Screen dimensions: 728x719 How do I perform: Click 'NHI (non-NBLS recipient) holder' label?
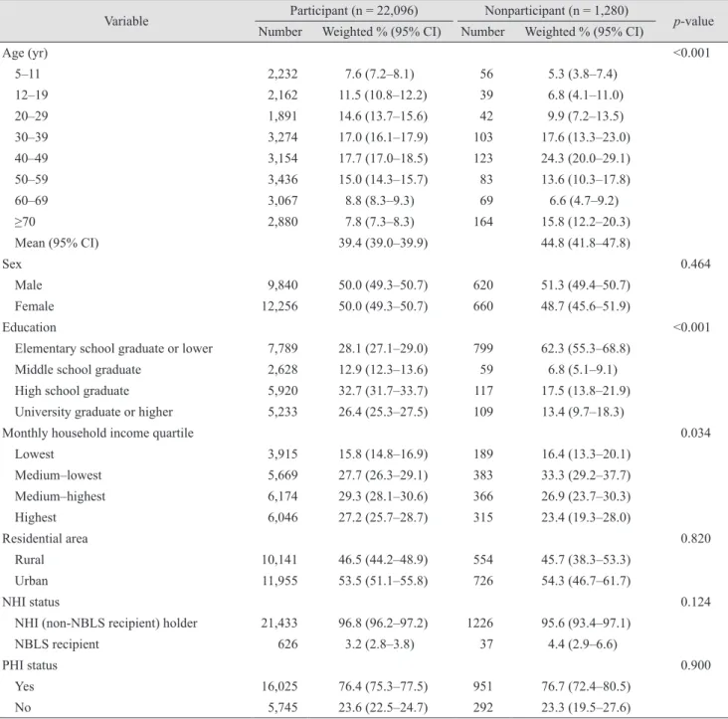pyautogui.click(x=105, y=623)
